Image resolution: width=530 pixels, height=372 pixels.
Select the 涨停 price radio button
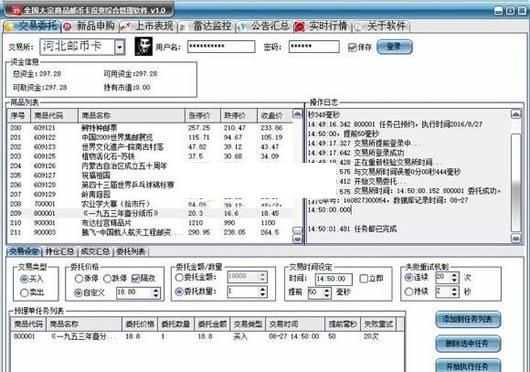click(78, 278)
